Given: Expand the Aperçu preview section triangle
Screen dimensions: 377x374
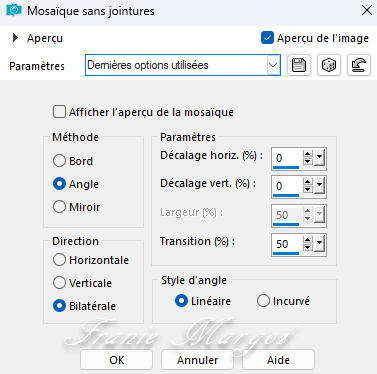Looking at the screenshot, I should (15, 38).
